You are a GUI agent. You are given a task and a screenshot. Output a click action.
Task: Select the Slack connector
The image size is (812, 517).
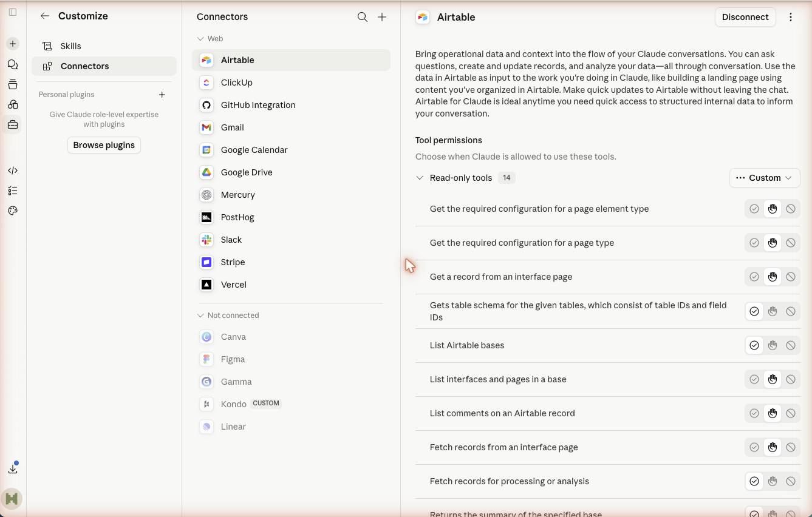[291, 240]
